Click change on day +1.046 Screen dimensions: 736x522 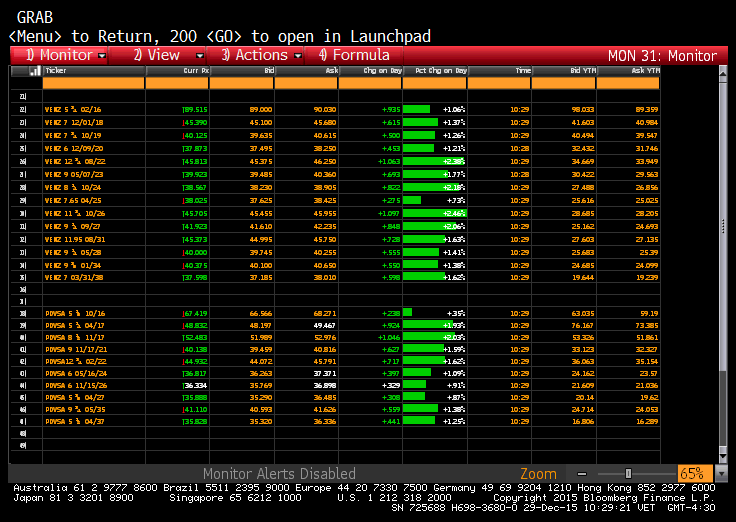coord(389,338)
